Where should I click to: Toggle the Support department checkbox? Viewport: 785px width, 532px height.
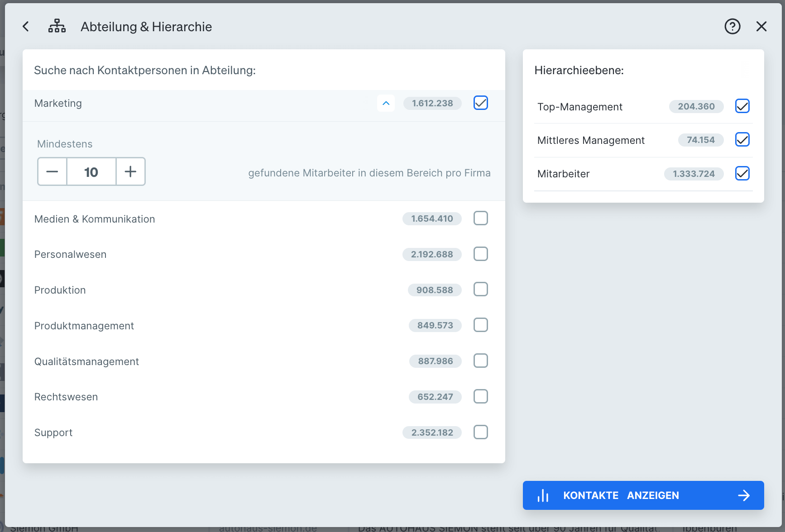pos(480,432)
